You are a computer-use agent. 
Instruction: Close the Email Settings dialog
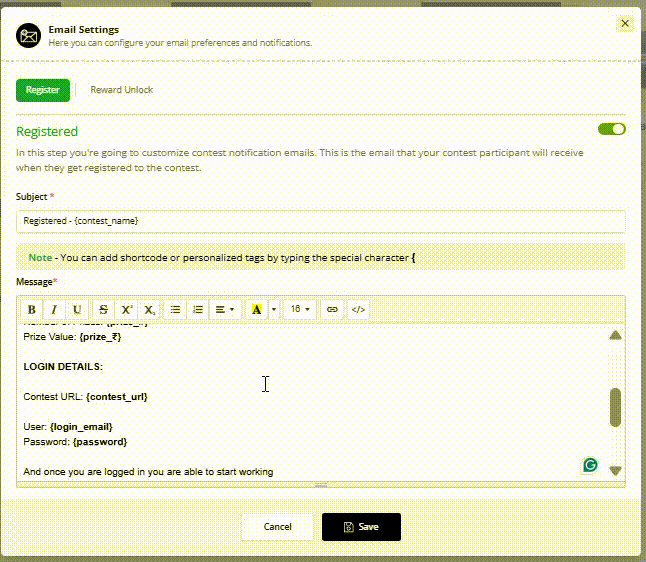(x=625, y=23)
